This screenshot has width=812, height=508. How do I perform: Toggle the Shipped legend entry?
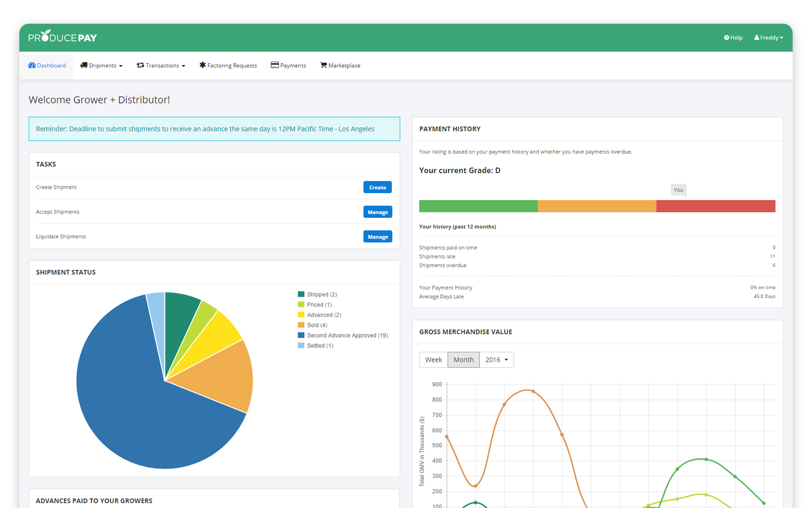coord(317,294)
